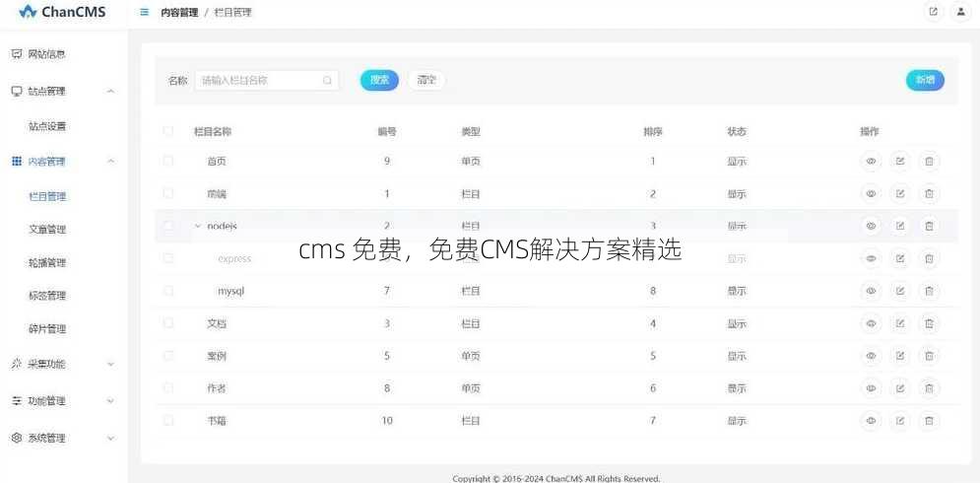Preview the 首页 row with eye icon
The height and width of the screenshot is (483, 980).
point(871,162)
